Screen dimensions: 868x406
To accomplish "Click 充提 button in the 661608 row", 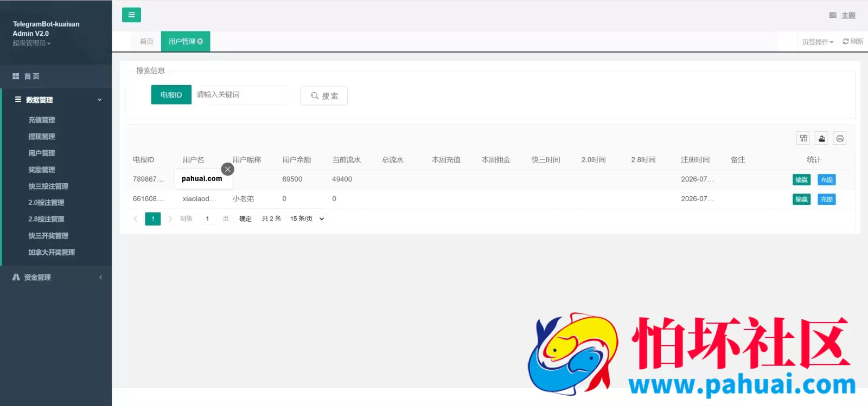I will [x=826, y=199].
